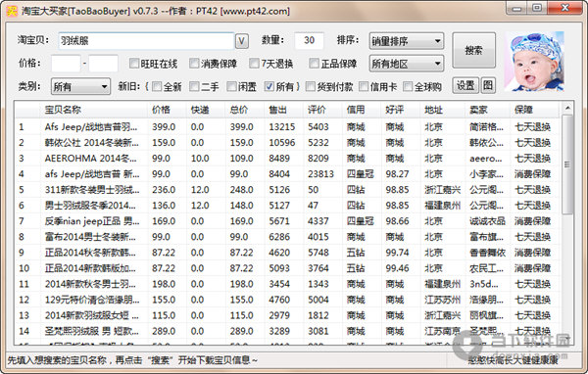
Task: Select row 3 'AEEROHMA 2014冬...'
Action: [288, 159]
